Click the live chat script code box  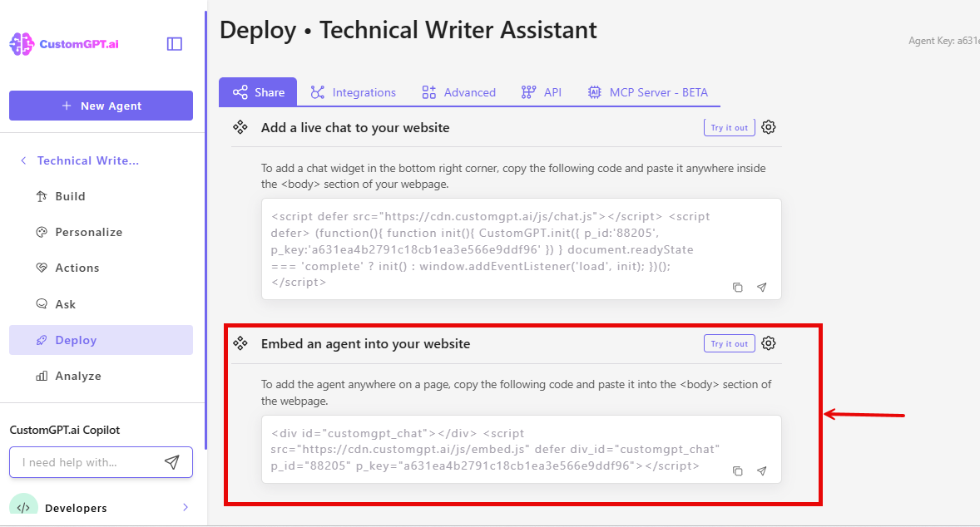tap(522, 249)
